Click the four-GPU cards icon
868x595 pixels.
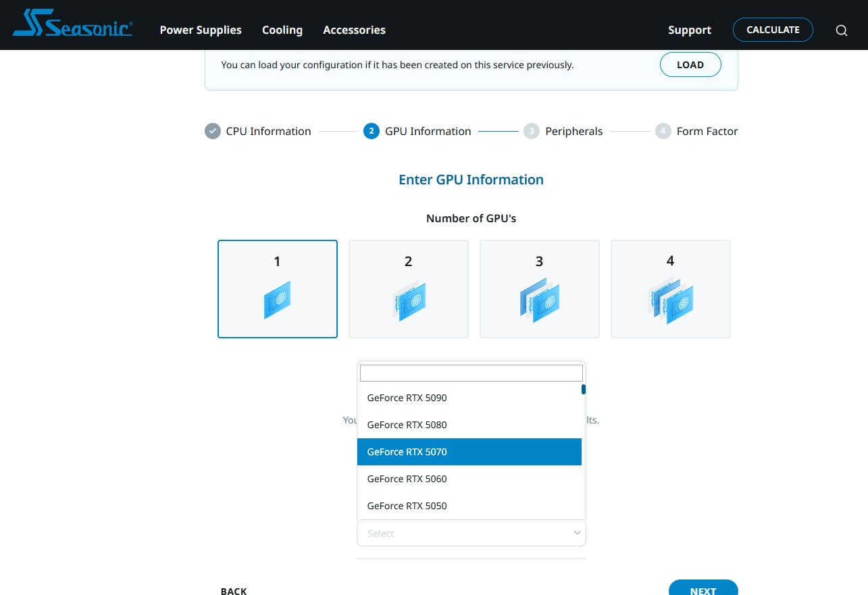tap(670, 301)
